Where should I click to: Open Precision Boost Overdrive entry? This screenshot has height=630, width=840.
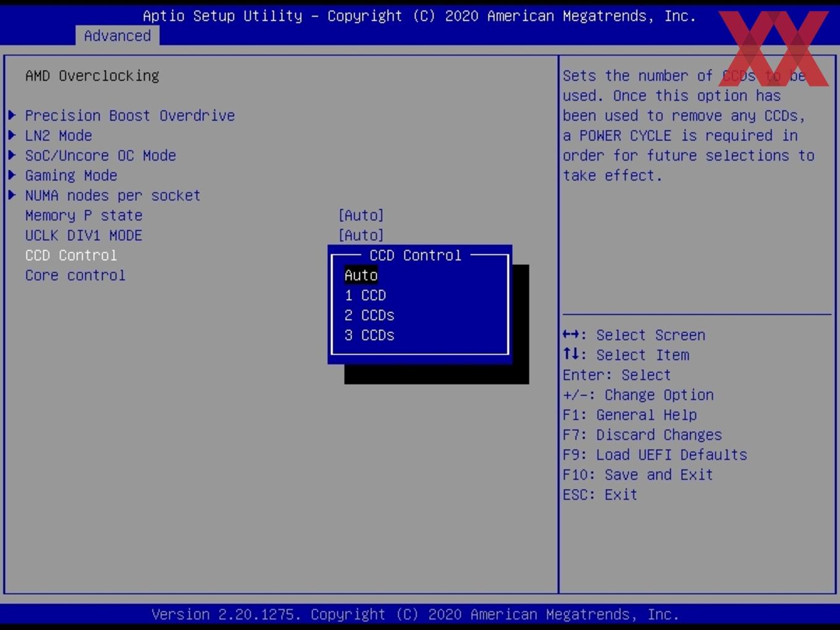coord(130,115)
